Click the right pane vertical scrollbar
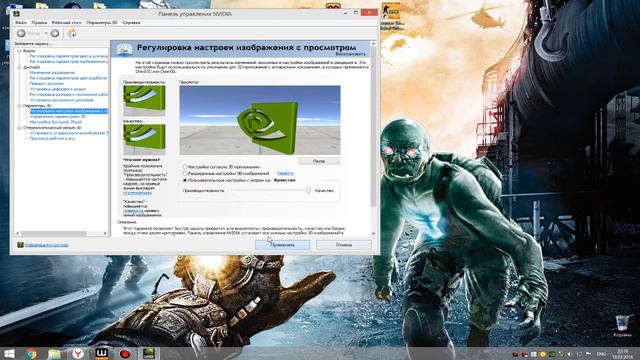 click(373, 127)
